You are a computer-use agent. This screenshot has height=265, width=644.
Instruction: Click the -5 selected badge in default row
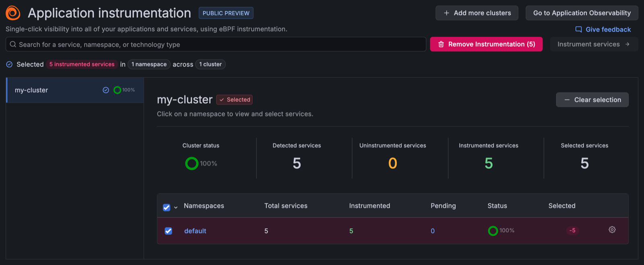pos(572,230)
